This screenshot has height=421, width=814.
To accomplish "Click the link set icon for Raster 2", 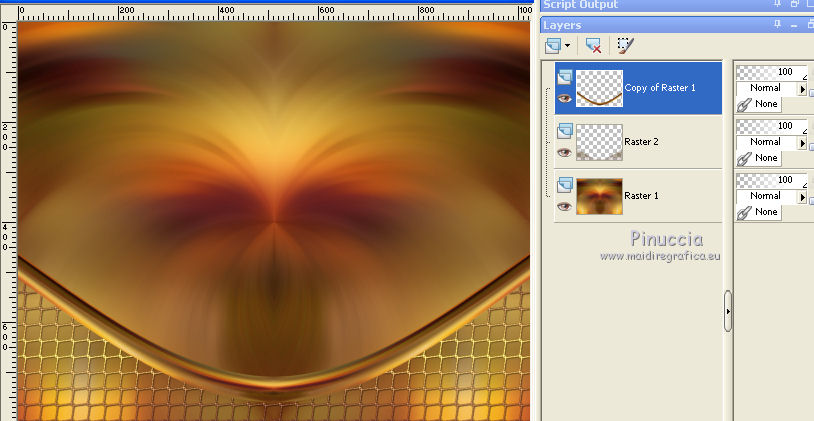I will tap(743, 157).
